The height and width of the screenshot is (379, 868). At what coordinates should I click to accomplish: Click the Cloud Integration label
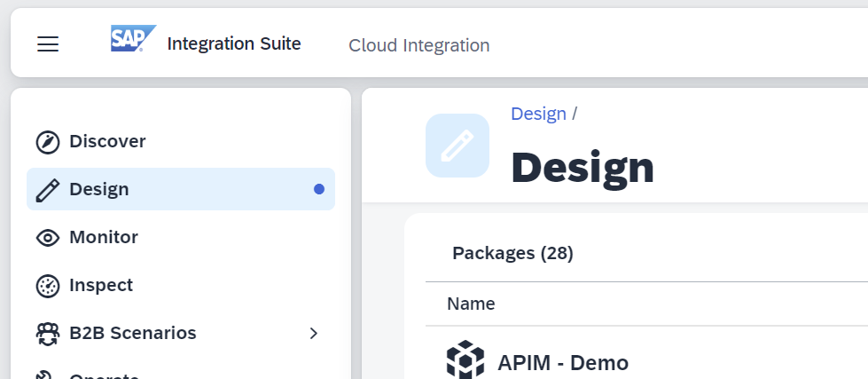point(419,45)
